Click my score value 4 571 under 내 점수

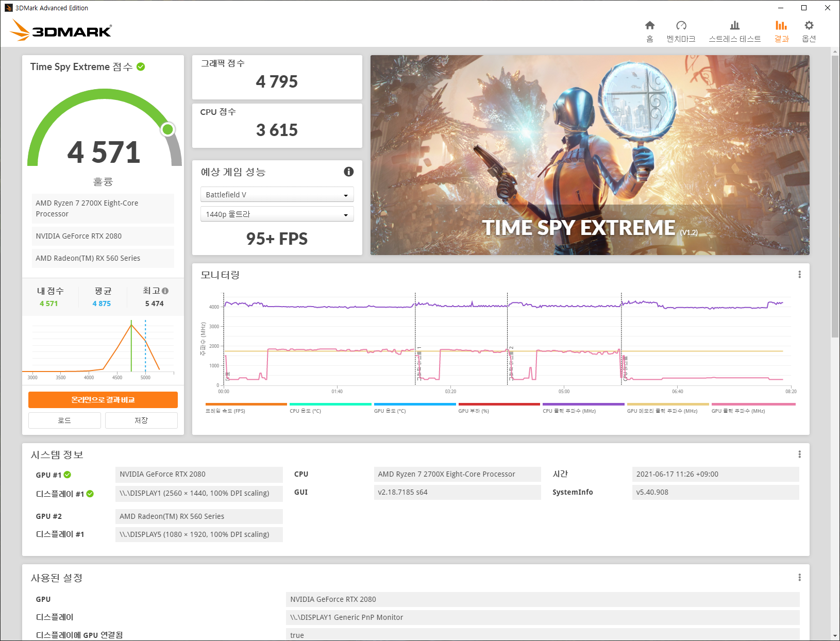(x=49, y=303)
